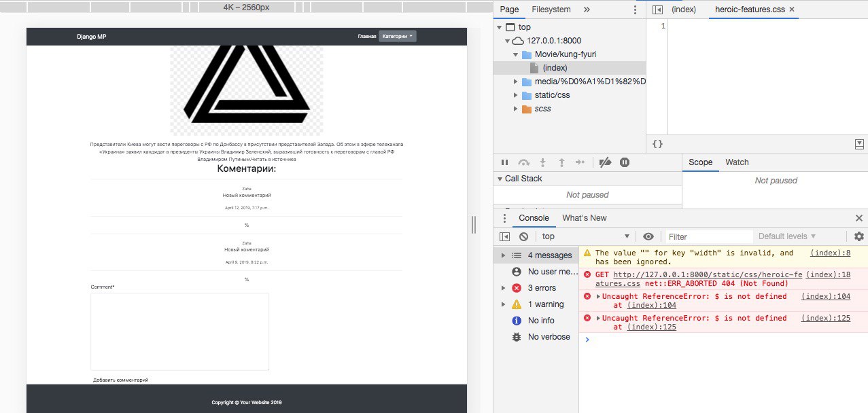The height and width of the screenshot is (413, 868).
Task: Click the Comment text area
Action: [180, 331]
